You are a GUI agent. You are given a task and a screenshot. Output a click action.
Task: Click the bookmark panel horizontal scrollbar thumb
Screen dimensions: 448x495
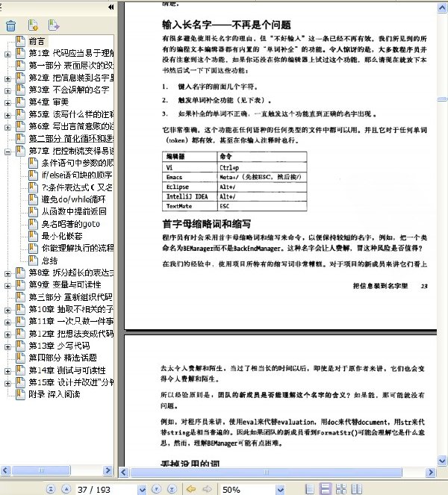click(41, 470)
